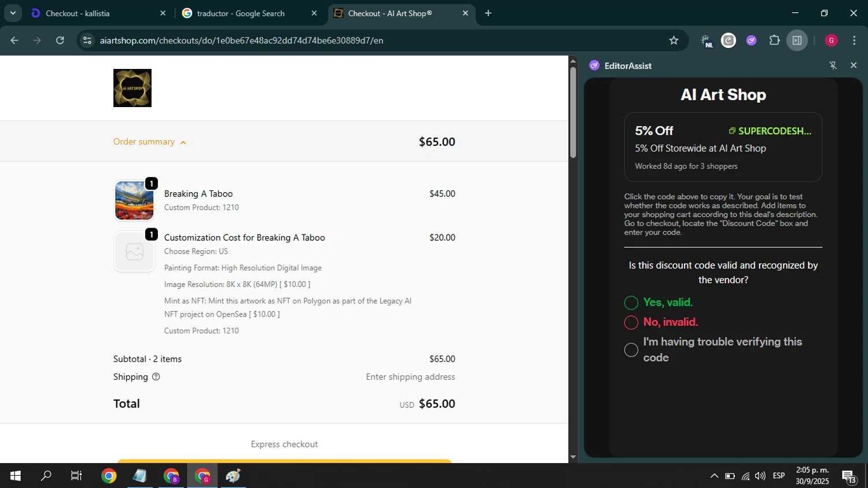868x488 pixels.
Task: Switch to the traductor - Google Search tab
Action: pyautogui.click(x=249, y=13)
